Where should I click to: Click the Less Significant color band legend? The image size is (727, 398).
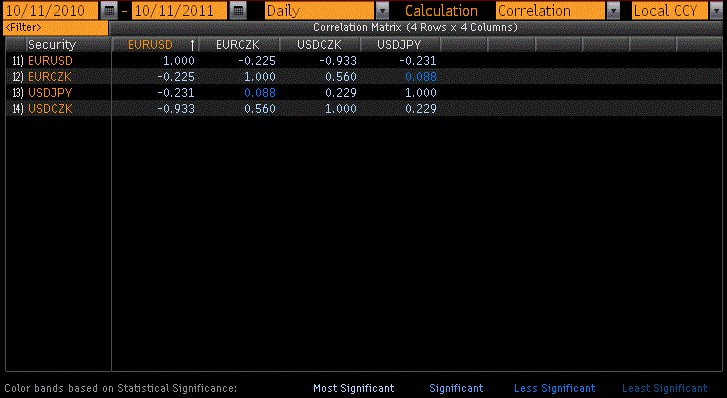(x=555, y=388)
